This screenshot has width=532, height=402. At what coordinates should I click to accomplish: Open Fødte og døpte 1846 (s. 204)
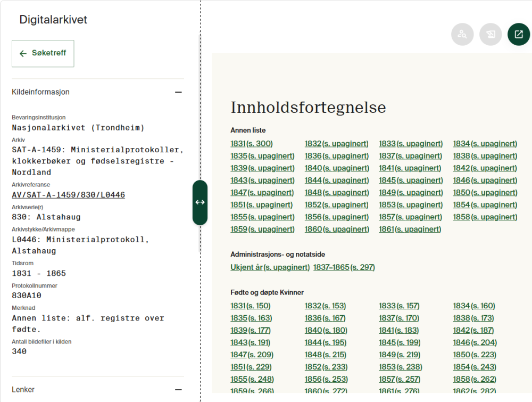[475, 342]
